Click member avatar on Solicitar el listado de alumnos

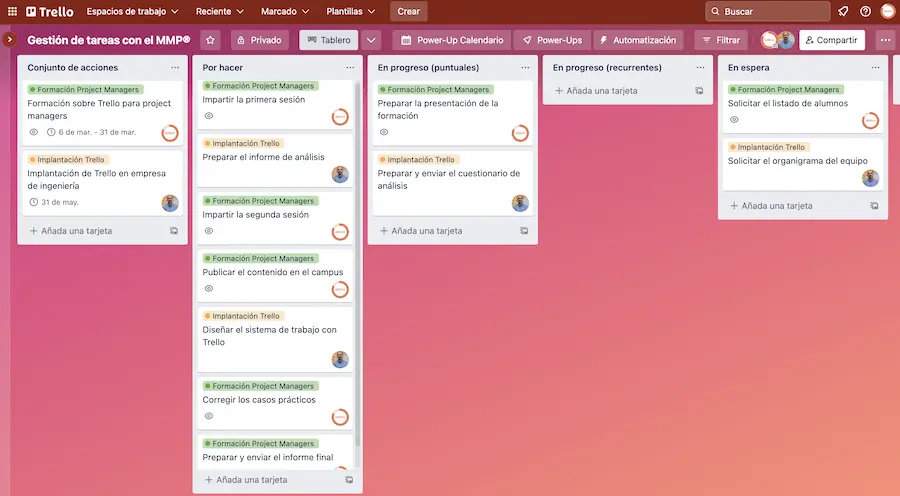[x=871, y=121]
